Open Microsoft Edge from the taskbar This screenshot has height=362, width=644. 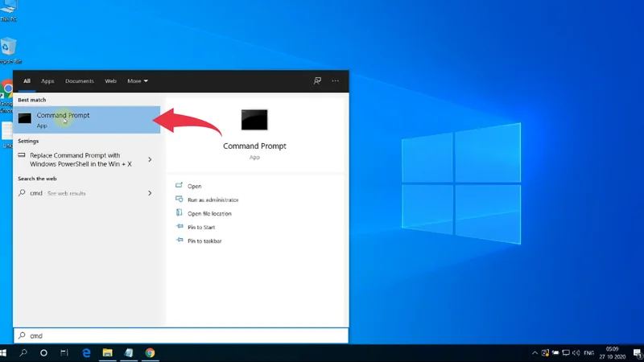tap(86, 353)
